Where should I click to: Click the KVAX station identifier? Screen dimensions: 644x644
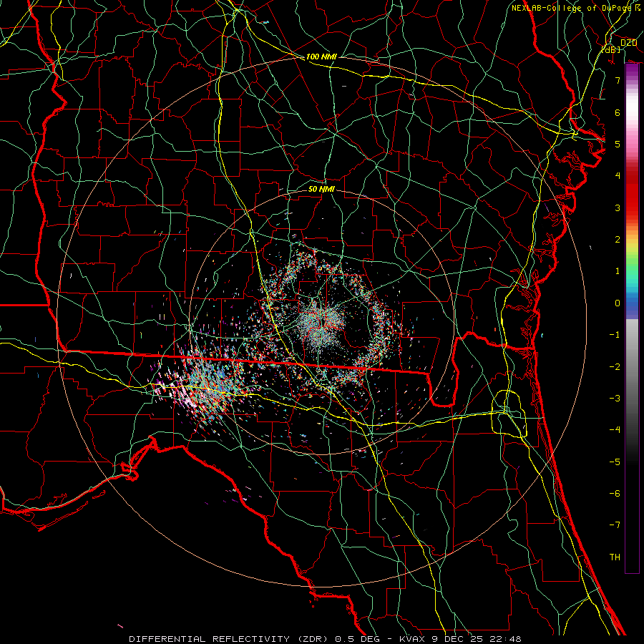point(411,639)
